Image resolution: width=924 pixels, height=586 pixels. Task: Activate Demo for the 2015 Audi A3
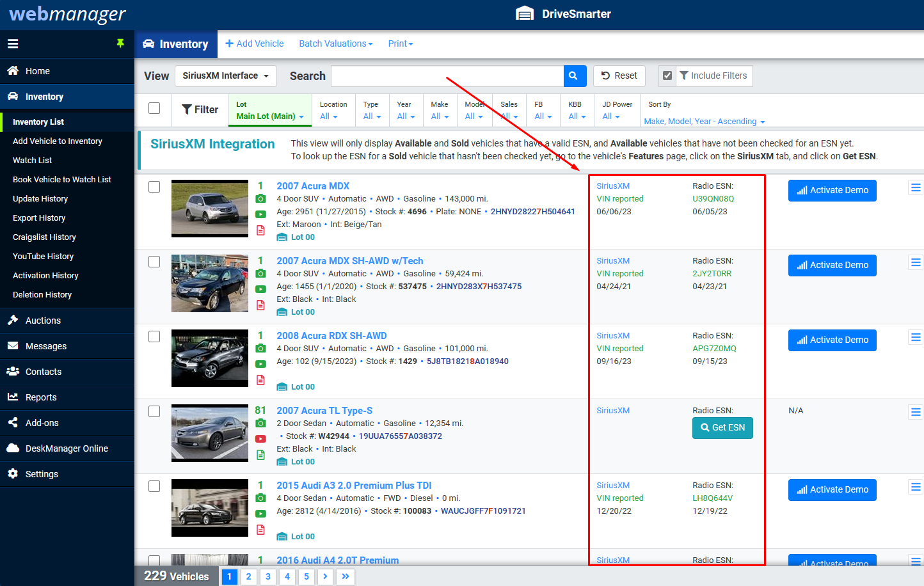coord(832,489)
